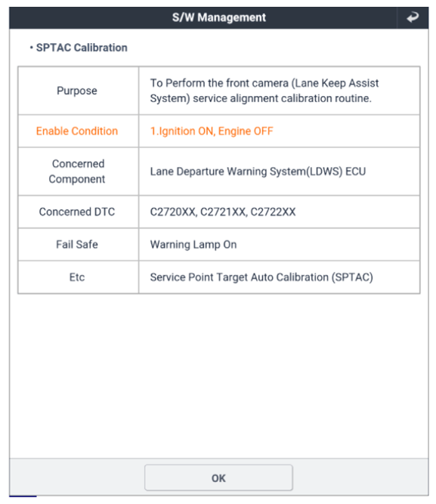The width and height of the screenshot is (436, 504).
Task: Click the front camera purpose description text
Action: [x=264, y=91]
